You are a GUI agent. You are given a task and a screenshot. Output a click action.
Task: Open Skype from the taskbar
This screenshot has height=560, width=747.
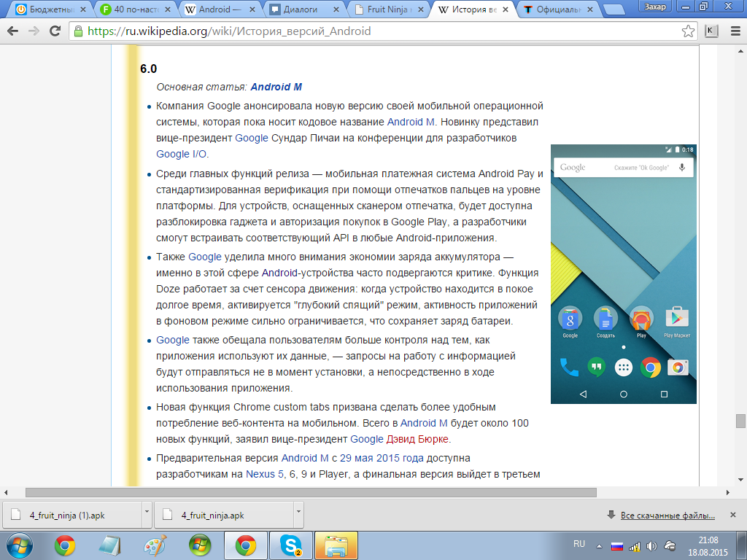pyautogui.click(x=290, y=545)
